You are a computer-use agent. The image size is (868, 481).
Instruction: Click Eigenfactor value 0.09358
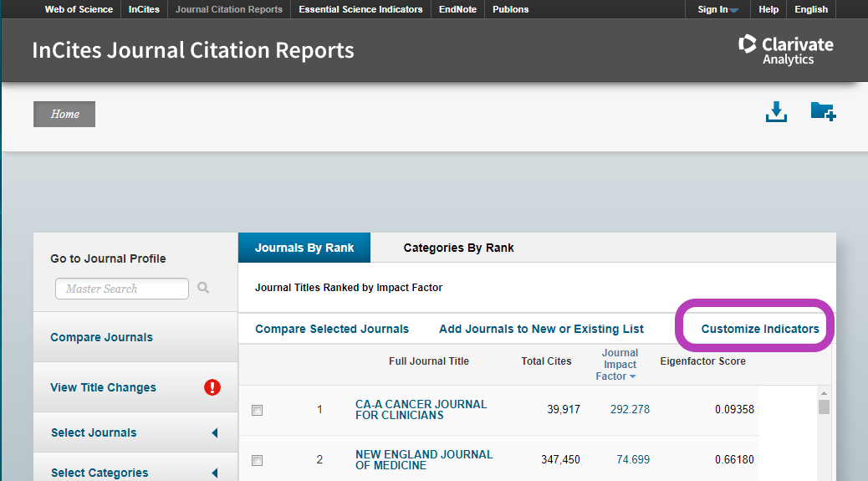[734, 410]
